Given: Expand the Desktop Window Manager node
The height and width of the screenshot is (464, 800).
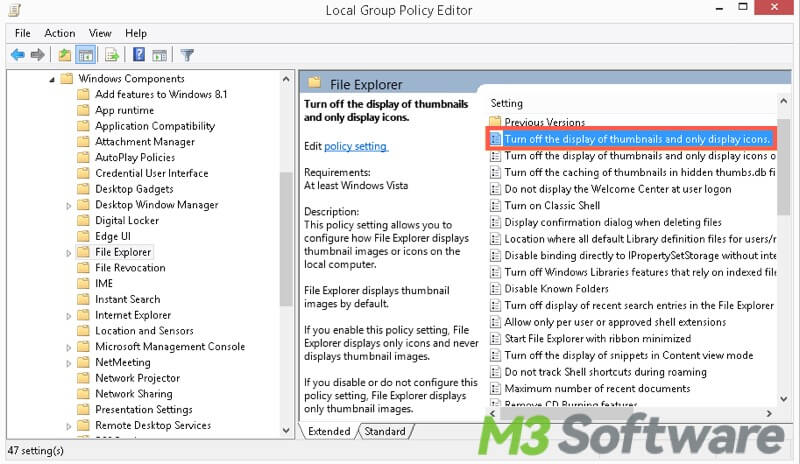Looking at the screenshot, I should 69,205.
